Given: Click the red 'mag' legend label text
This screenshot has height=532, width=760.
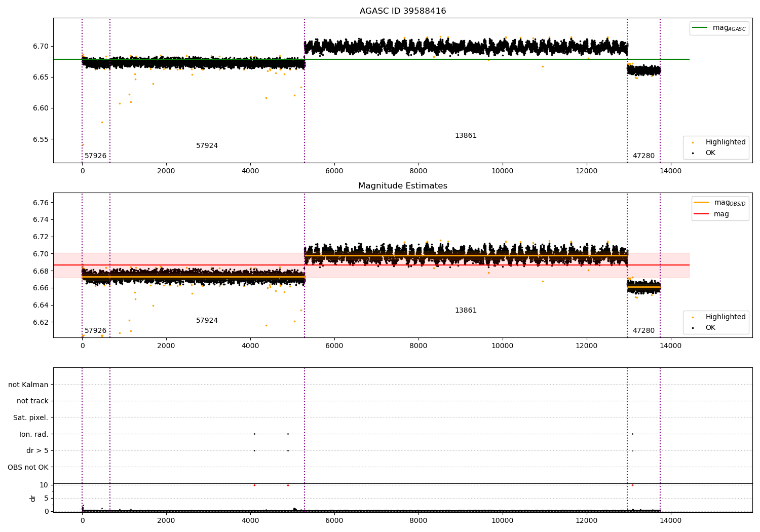Looking at the screenshot, I should click(721, 214).
